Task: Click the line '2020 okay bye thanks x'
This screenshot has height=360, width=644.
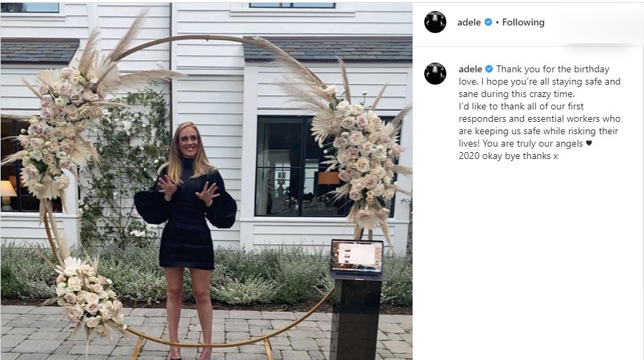Action: [508, 156]
